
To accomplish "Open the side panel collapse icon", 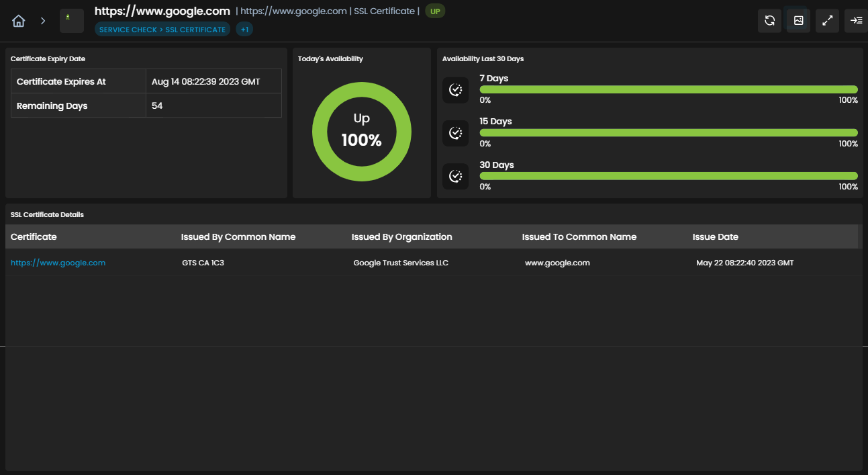I will click(x=857, y=21).
